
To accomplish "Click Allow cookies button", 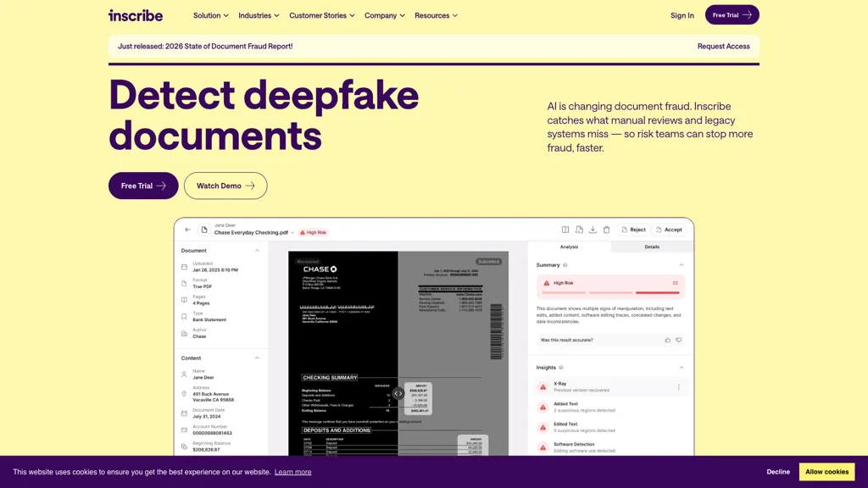I will (x=826, y=472).
